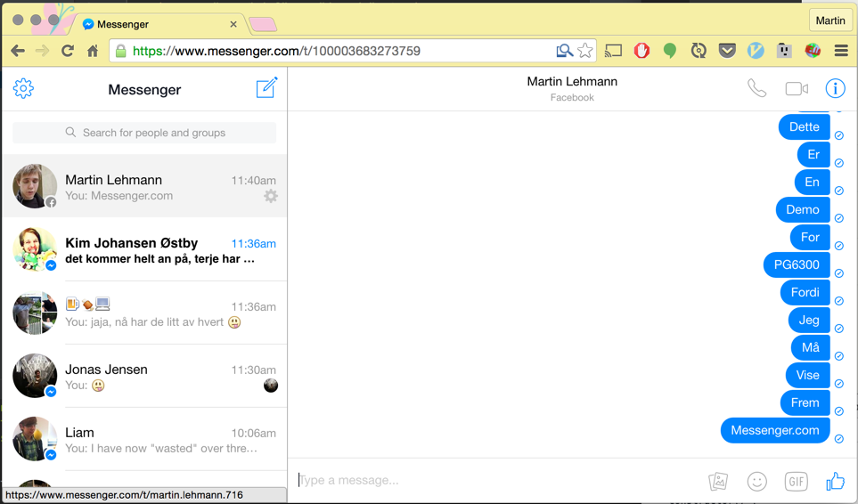The height and width of the screenshot is (504, 858).
Task: Click Kim Johansen Østby's avatar
Action: tap(35, 249)
